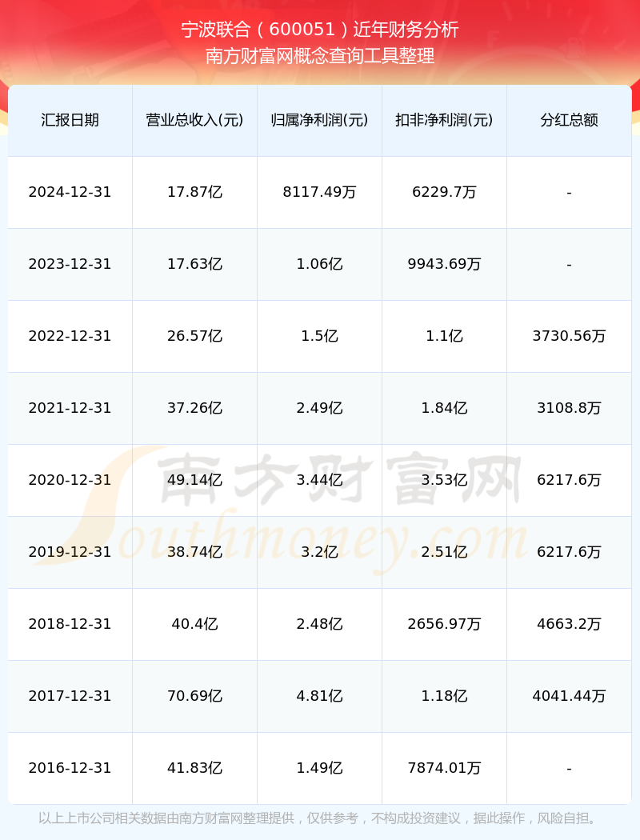Select the 归属净利润(元) column header
The width and height of the screenshot is (640, 840).
coord(320,120)
